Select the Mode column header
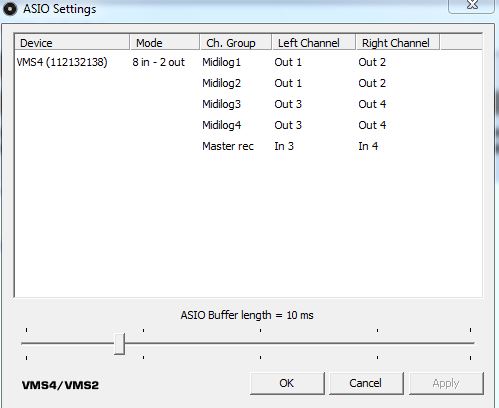This screenshot has width=499, height=408. point(165,43)
